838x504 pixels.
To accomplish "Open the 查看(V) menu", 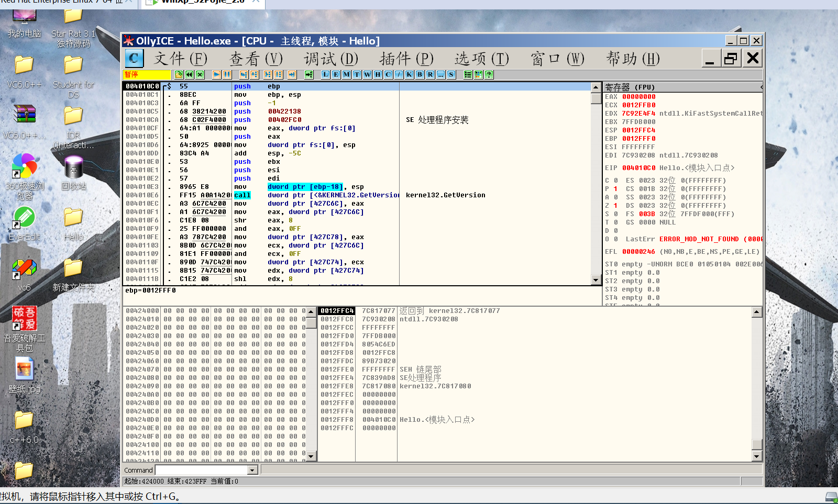I will point(256,59).
